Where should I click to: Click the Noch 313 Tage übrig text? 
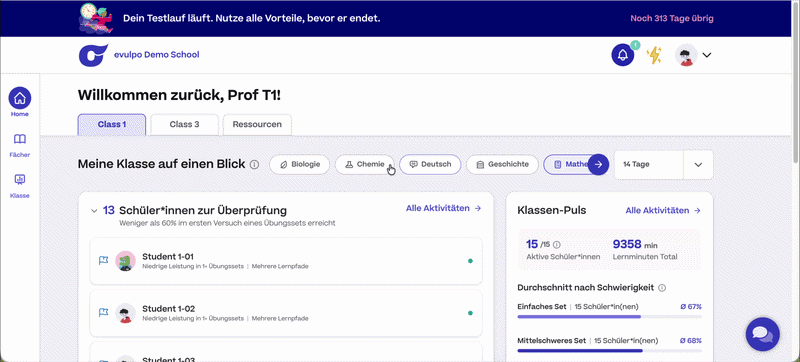coord(672,18)
